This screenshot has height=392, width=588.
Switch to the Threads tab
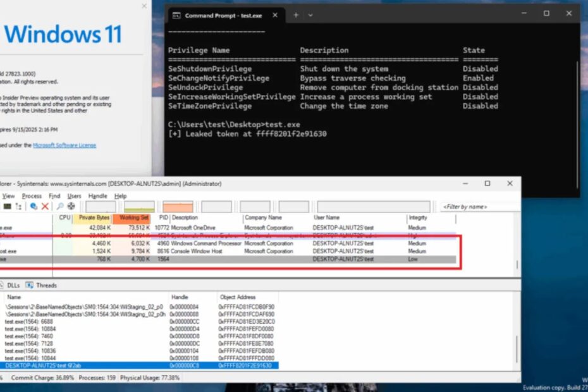[47, 285]
